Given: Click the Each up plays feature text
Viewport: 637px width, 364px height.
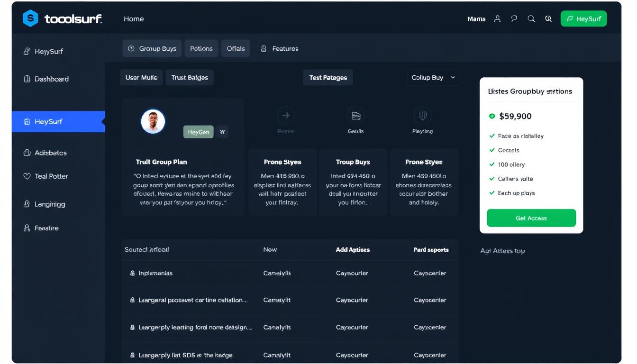Looking at the screenshot, I should pos(516,193).
